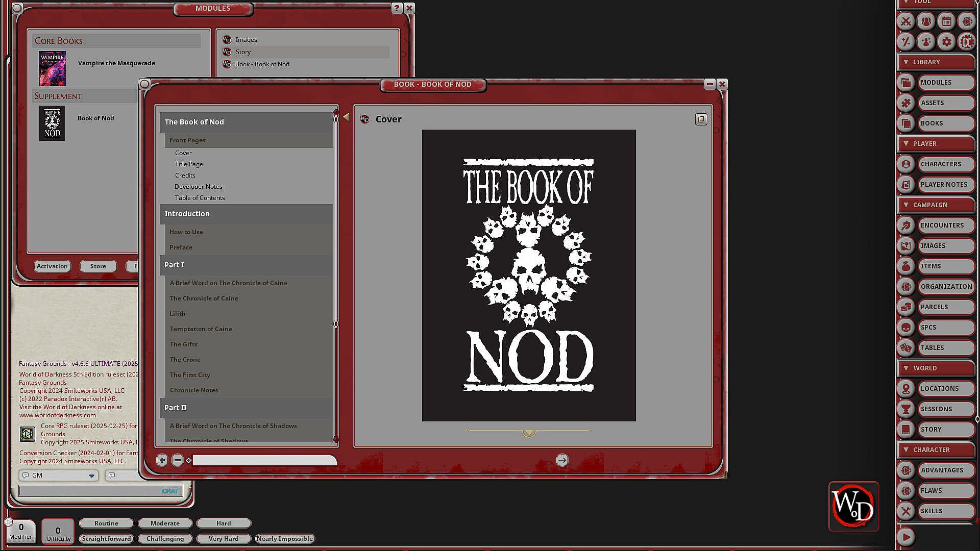
Task: Open the GM chat speaker dropdown
Action: (91, 475)
